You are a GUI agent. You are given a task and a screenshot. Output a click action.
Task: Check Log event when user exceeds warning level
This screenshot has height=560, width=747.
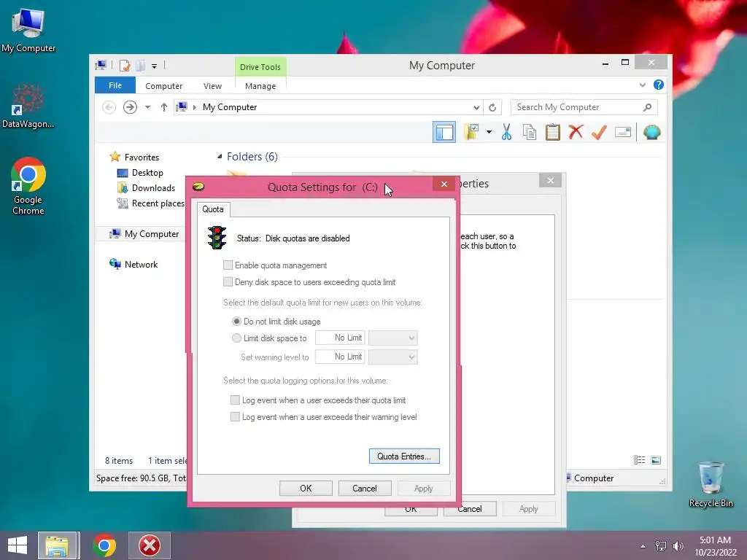pos(235,416)
